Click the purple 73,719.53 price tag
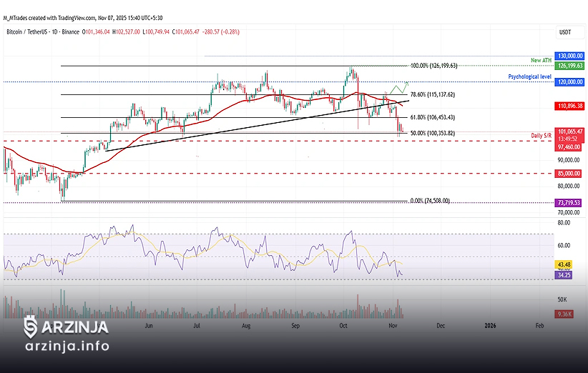 pos(570,203)
